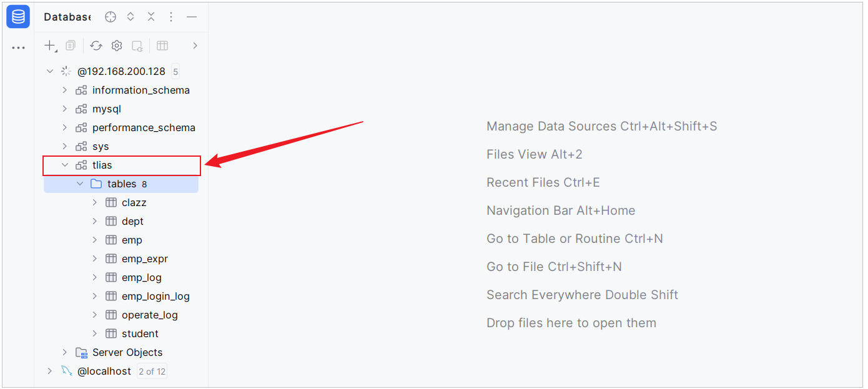This screenshot has width=868, height=389.
Task: Click the more tool windows ellipsis
Action: point(18,47)
